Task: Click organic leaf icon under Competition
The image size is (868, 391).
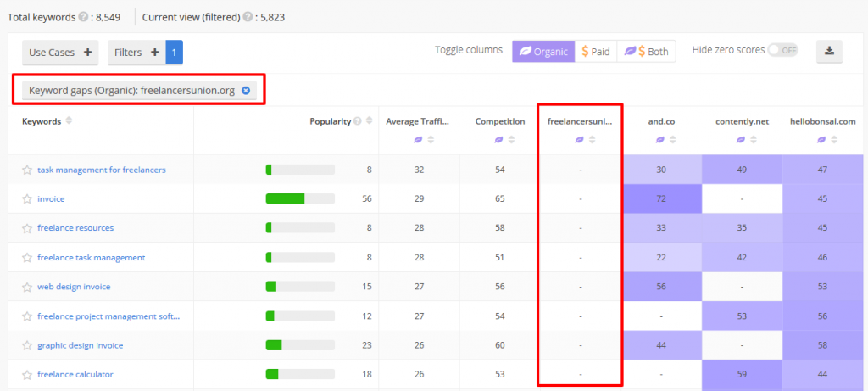Action: coord(499,140)
